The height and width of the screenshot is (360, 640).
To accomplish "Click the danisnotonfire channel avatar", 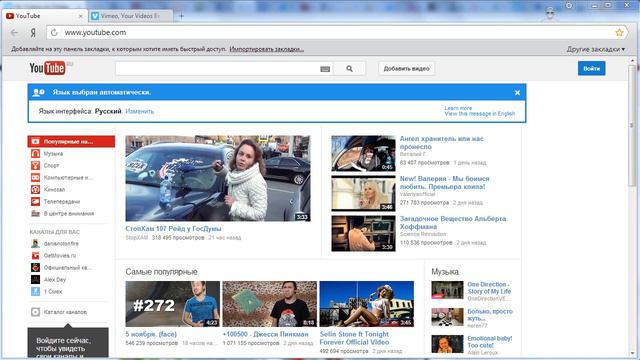I will point(36,244).
